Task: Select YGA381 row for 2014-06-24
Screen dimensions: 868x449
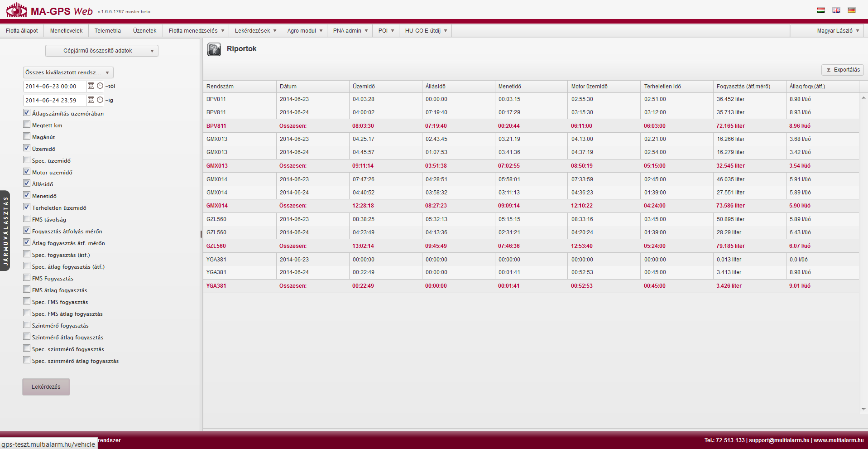Action: (x=531, y=272)
